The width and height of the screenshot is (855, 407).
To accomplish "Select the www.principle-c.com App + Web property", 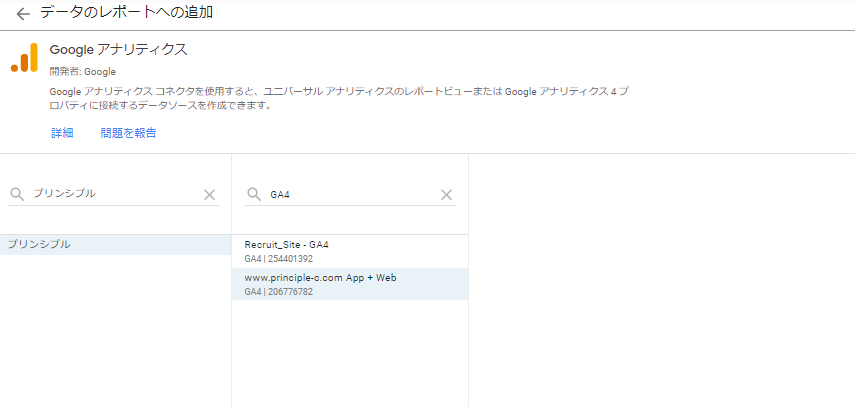I will coord(320,277).
